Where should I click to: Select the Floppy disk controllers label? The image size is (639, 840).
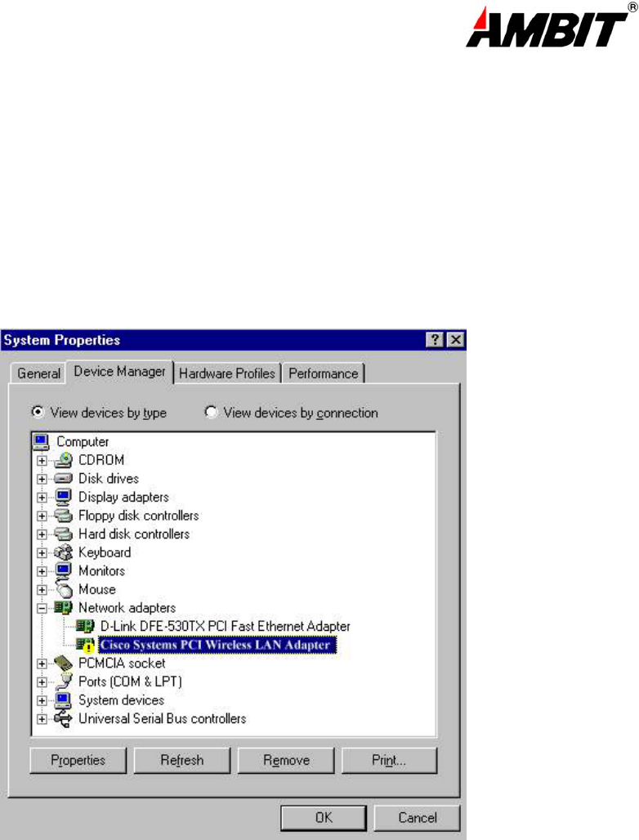[139, 516]
